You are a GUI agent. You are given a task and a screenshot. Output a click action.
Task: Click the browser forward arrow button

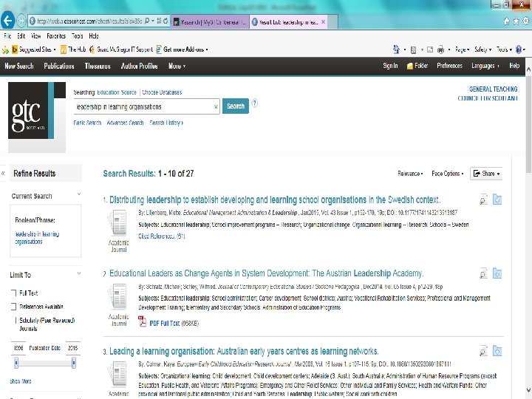pos(21,21)
